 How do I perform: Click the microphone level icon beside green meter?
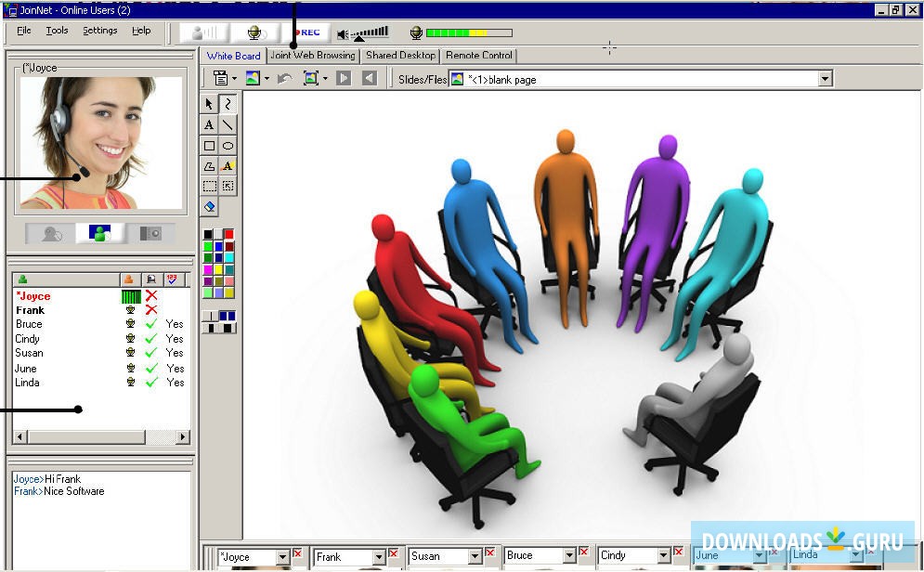416,33
